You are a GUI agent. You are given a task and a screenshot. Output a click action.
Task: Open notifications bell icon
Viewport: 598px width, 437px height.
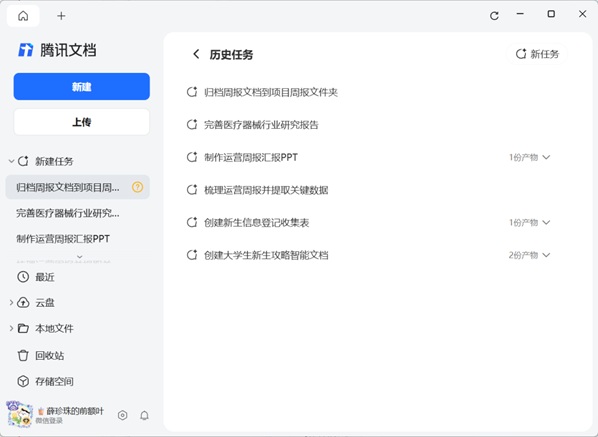pos(144,415)
